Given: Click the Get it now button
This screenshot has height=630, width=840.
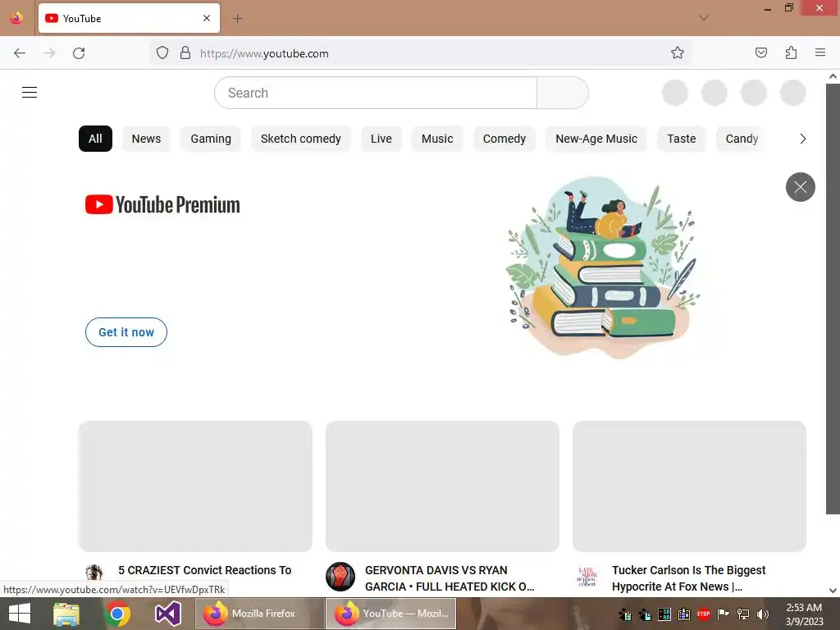Looking at the screenshot, I should click(x=126, y=332).
